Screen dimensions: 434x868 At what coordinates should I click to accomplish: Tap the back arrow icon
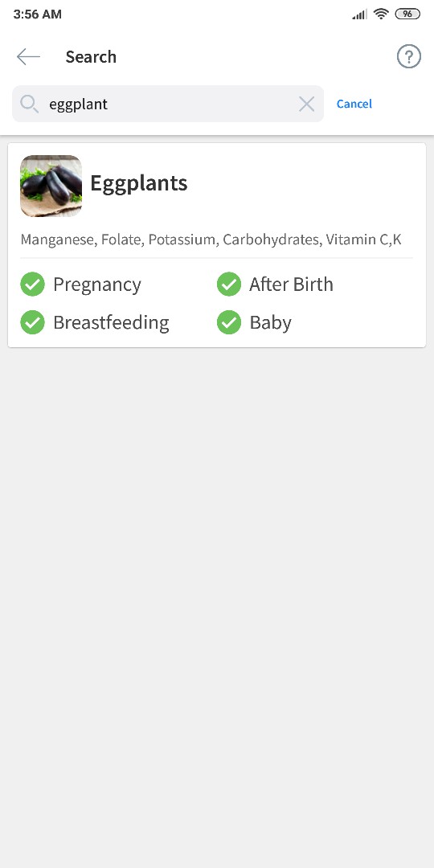tap(28, 56)
